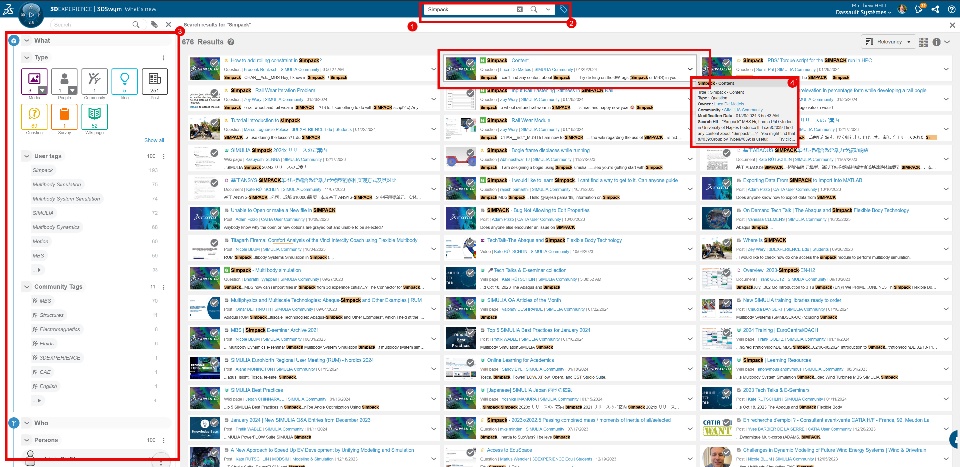
Task: Open the top search bar options dropdown arrow
Action: tap(547, 9)
